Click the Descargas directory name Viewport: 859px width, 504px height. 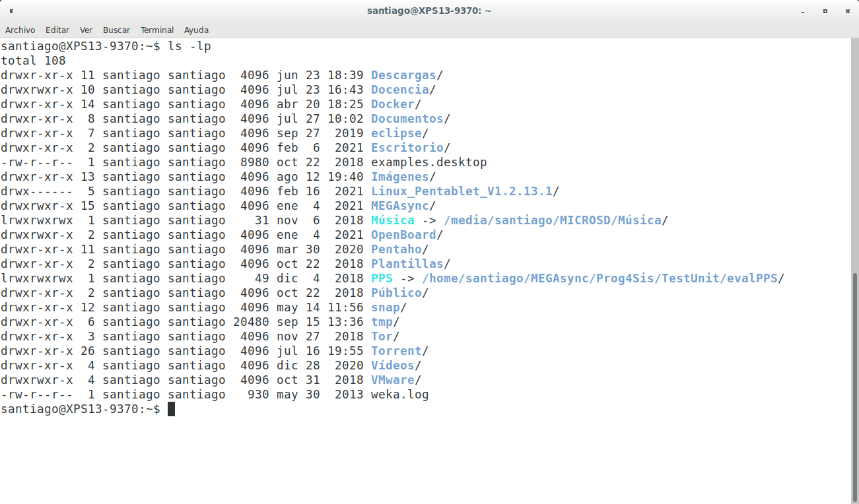pyautogui.click(x=403, y=75)
